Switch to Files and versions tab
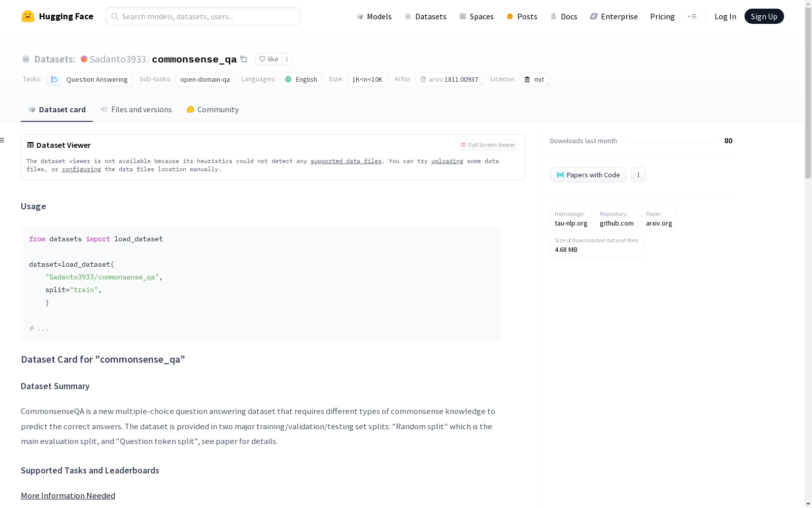The height and width of the screenshot is (508, 812). pos(136,109)
